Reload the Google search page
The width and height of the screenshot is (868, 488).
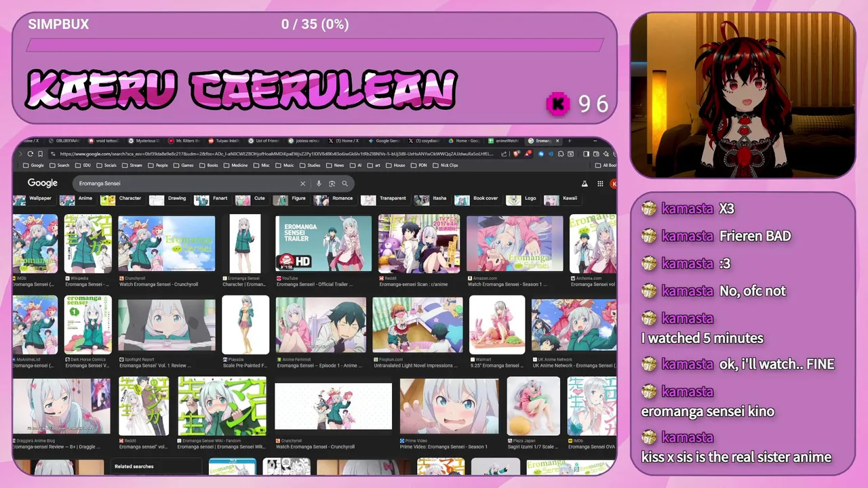tap(30, 154)
